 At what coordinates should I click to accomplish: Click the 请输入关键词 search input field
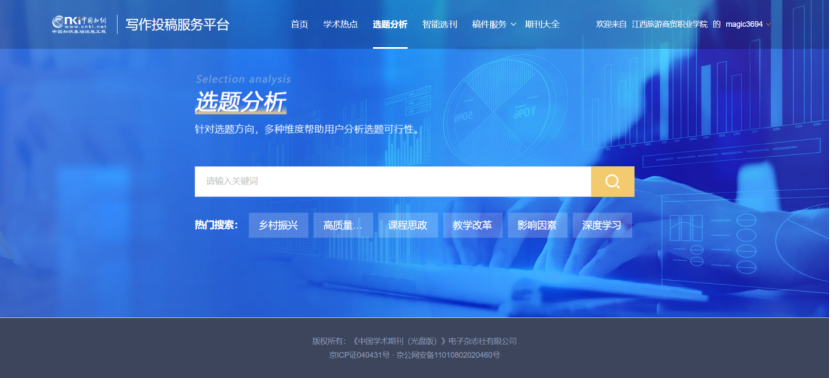[x=393, y=182]
